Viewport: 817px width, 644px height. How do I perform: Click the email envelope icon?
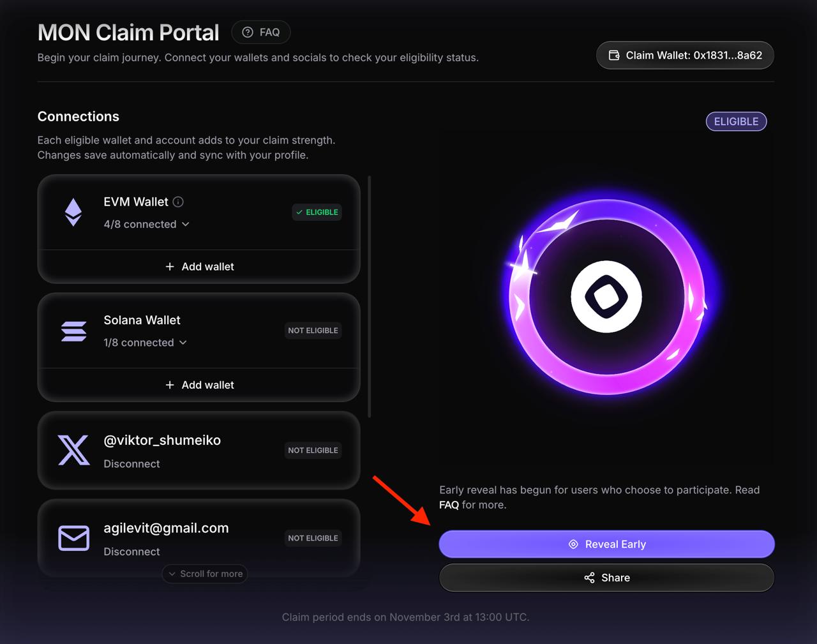[x=73, y=538]
